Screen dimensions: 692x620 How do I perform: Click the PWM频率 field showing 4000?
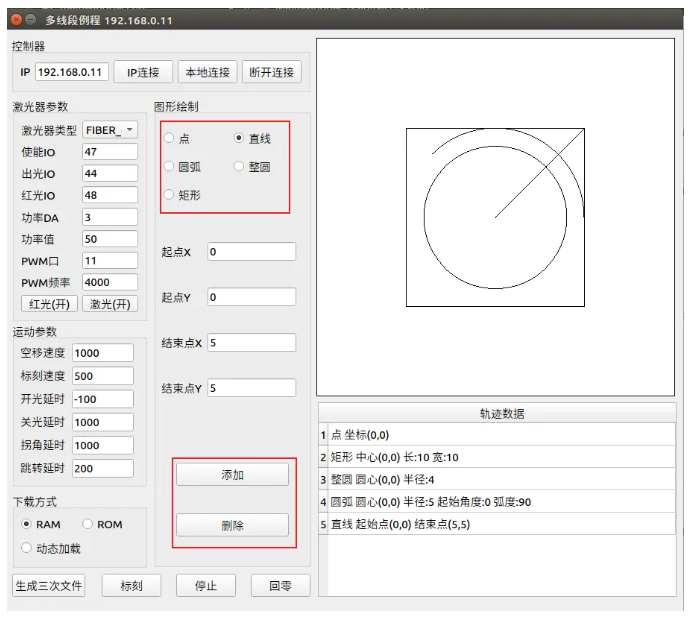click(x=110, y=282)
